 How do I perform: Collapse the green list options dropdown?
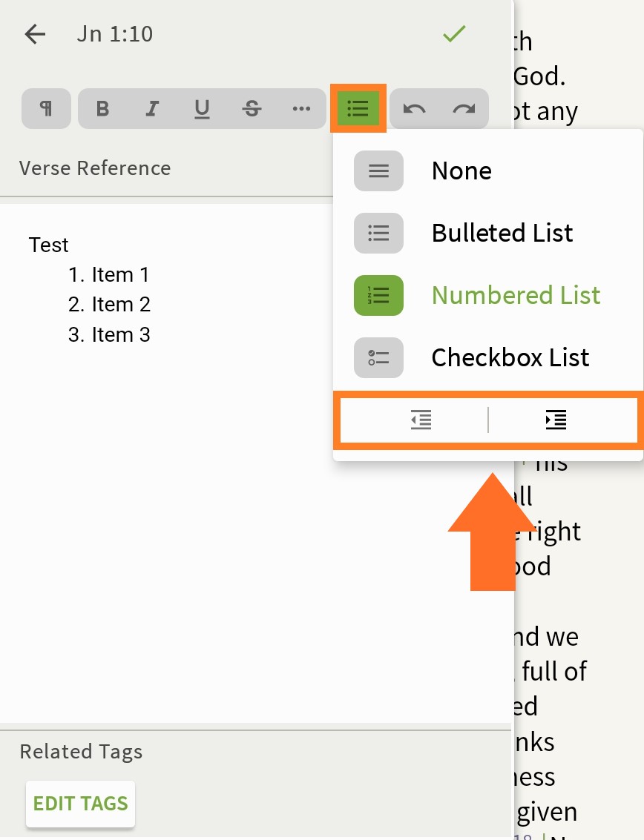(x=358, y=109)
